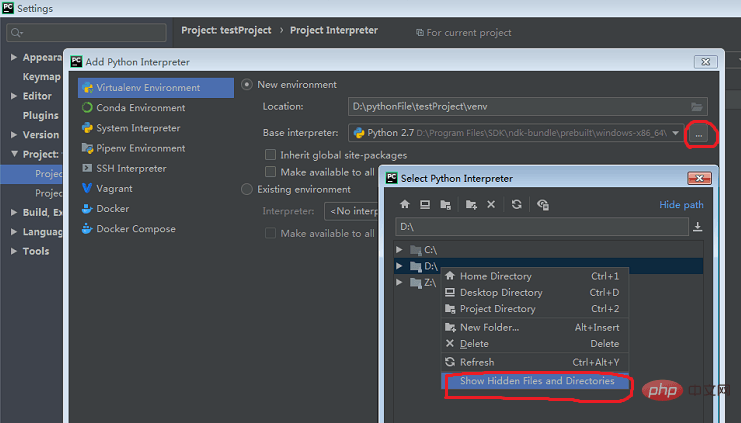
Task: Click path history download arrow icon
Action: point(698,227)
